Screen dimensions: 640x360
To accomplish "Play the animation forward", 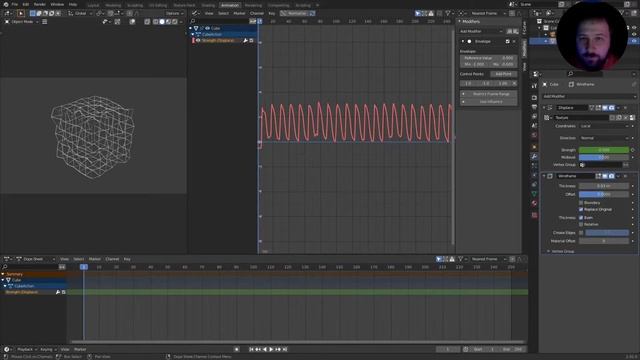I will (x=271, y=349).
